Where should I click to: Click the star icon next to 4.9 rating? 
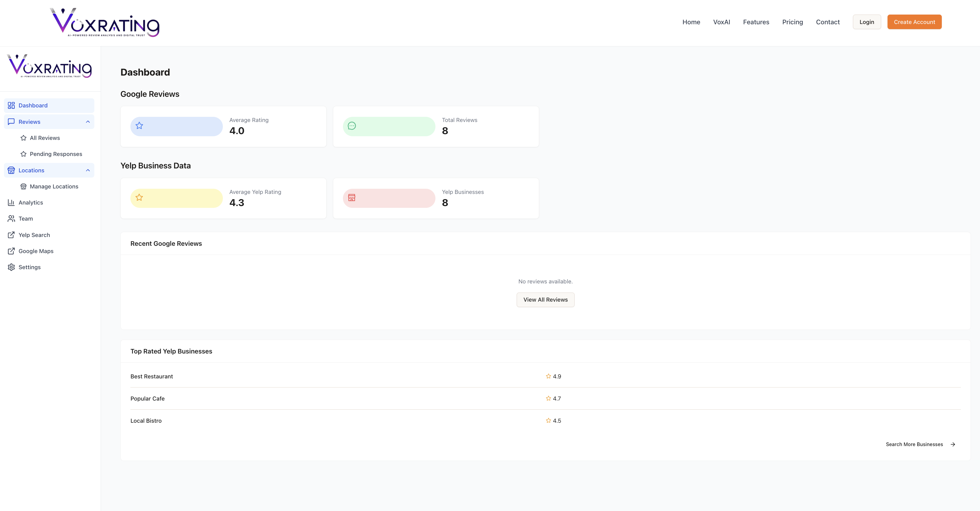(549, 376)
